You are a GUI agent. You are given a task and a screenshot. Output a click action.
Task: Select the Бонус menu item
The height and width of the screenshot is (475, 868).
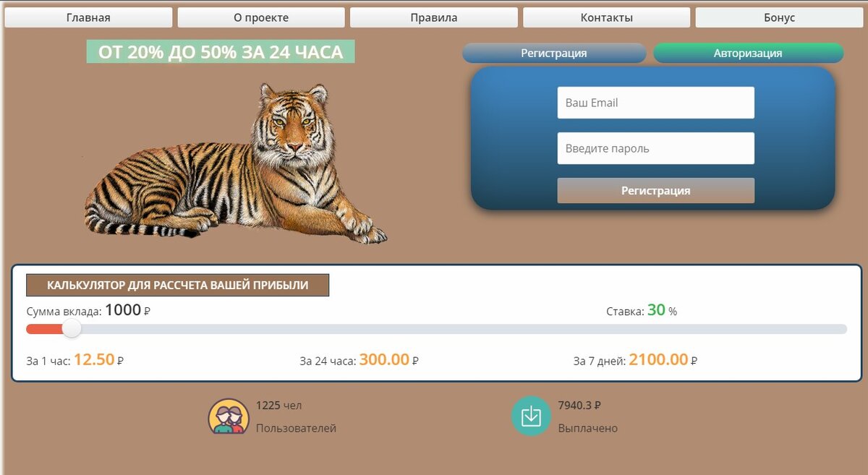pyautogui.click(x=779, y=17)
